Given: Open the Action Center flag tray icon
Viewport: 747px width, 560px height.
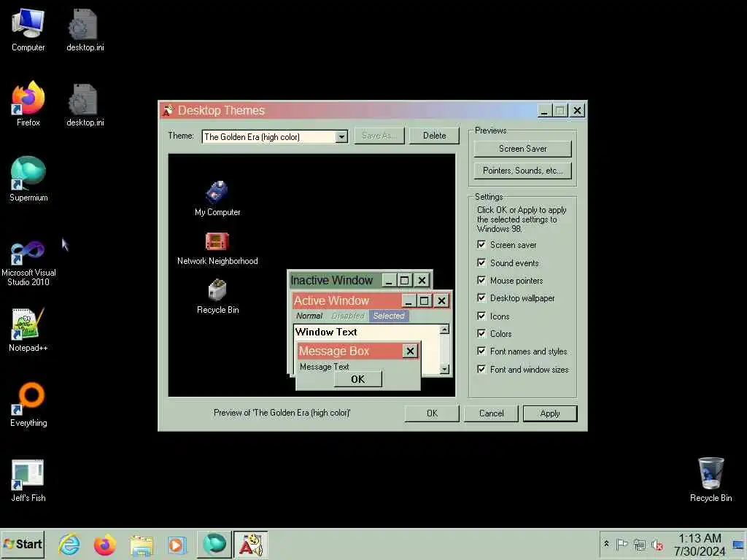Looking at the screenshot, I should (x=622, y=544).
